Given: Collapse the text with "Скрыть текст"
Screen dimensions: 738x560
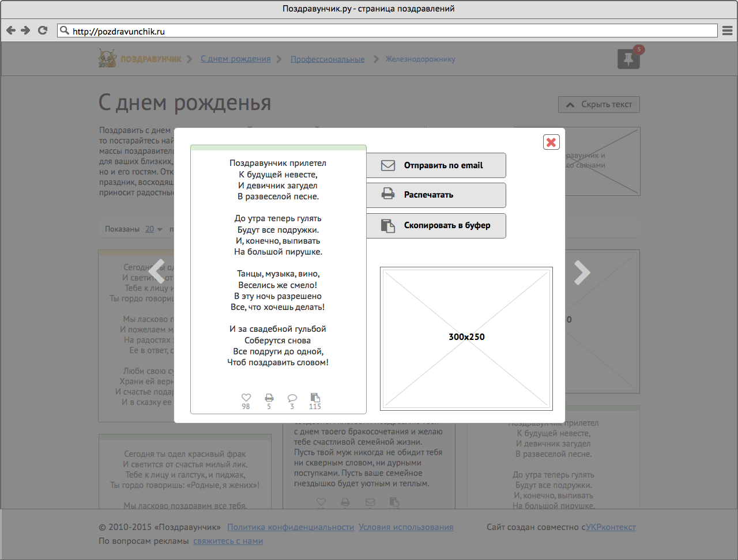Looking at the screenshot, I should click(x=599, y=105).
